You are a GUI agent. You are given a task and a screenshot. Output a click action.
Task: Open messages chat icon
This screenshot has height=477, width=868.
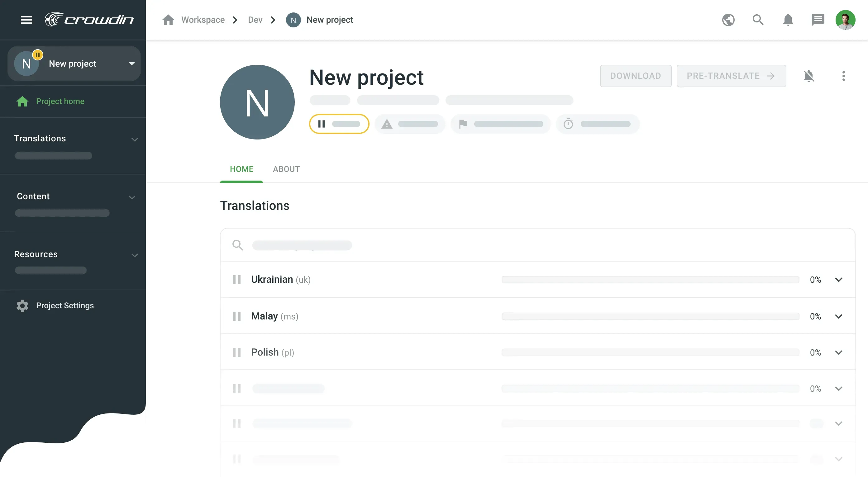pyautogui.click(x=818, y=20)
